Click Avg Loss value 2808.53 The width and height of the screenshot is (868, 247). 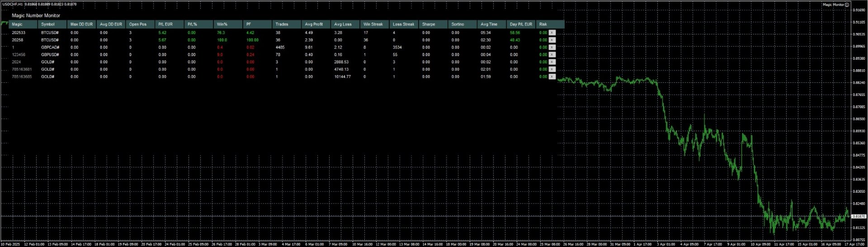pyautogui.click(x=341, y=62)
